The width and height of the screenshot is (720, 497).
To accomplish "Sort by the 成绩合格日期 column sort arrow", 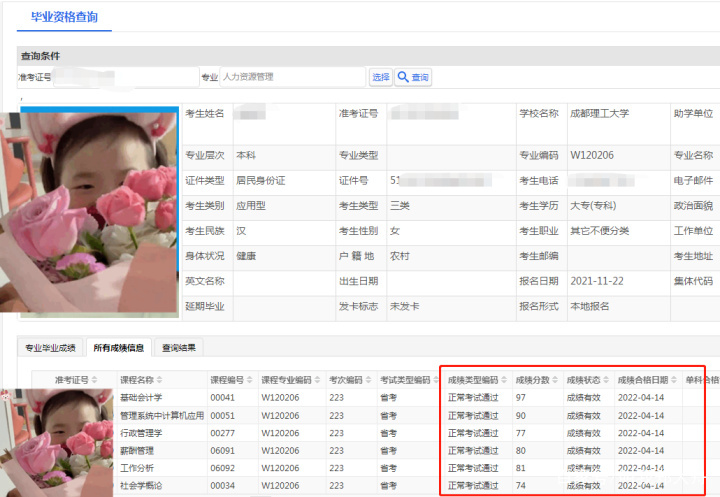I will point(673,381).
